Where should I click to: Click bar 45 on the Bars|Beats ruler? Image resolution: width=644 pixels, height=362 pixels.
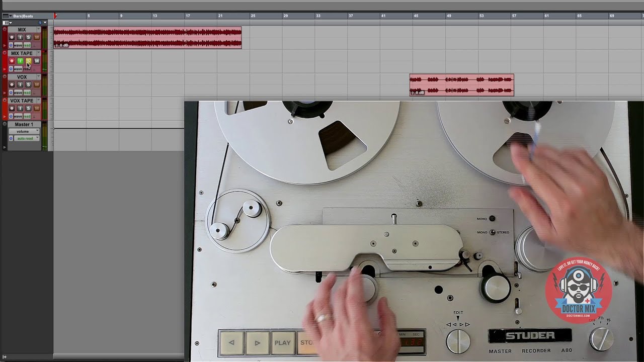416,16
